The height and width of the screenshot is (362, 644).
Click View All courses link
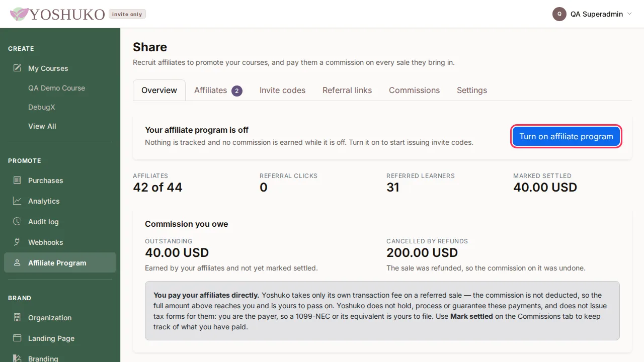(42, 126)
